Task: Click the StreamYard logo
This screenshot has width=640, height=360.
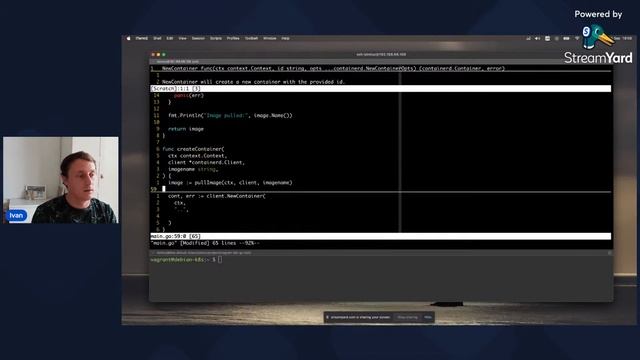Action: [x=598, y=45]
